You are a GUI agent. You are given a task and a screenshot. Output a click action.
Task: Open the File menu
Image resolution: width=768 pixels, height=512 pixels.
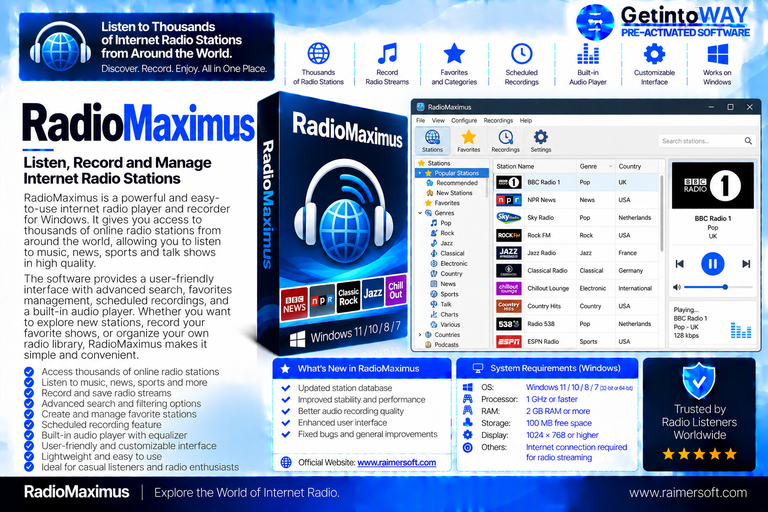click(x=421, y=121)
